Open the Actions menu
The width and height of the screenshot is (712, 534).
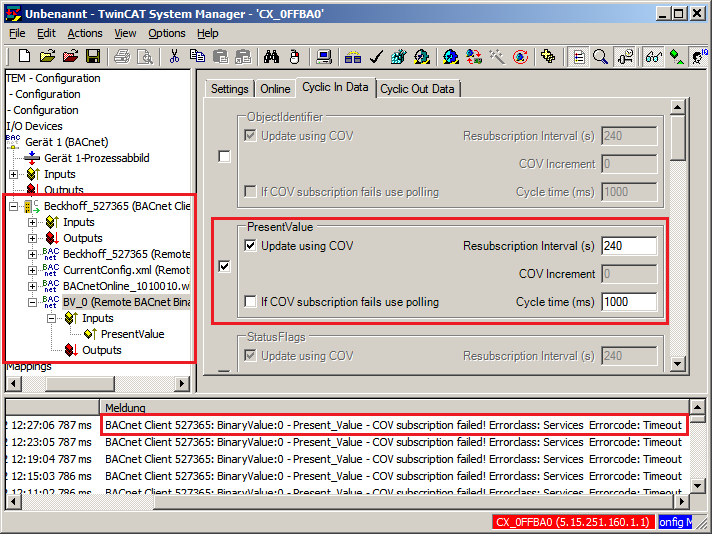(x=85, y=33)
